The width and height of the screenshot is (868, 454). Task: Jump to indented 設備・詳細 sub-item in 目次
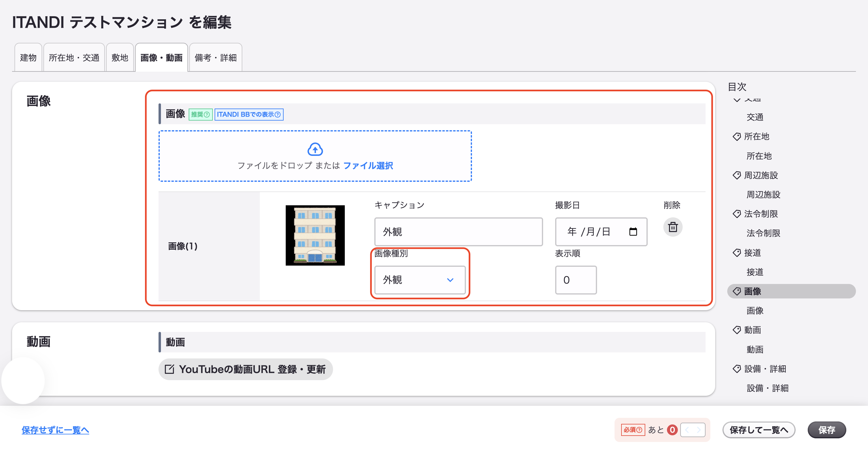pos(768,388)
